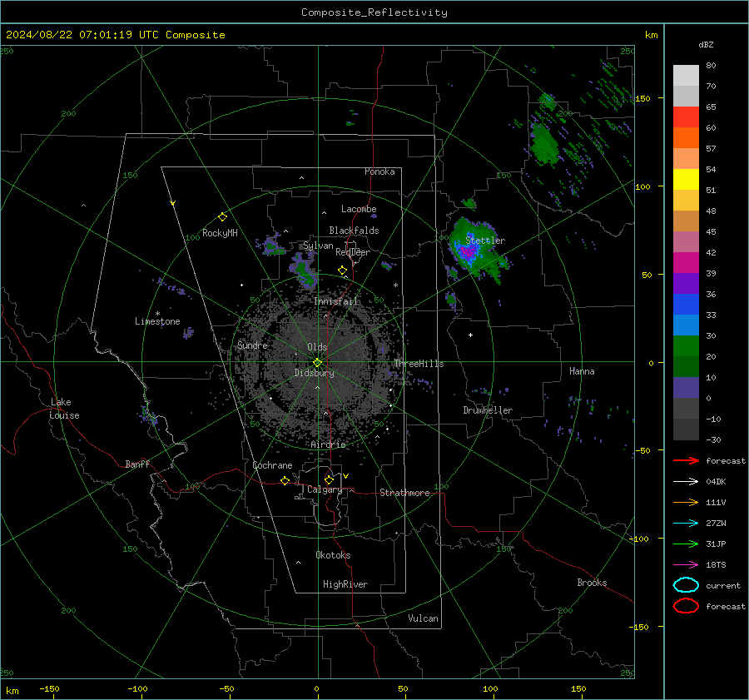The height and width of the screenshot is (700, 749).
Task: Click the RedDeer city label
Action: [x=353, y=252]
